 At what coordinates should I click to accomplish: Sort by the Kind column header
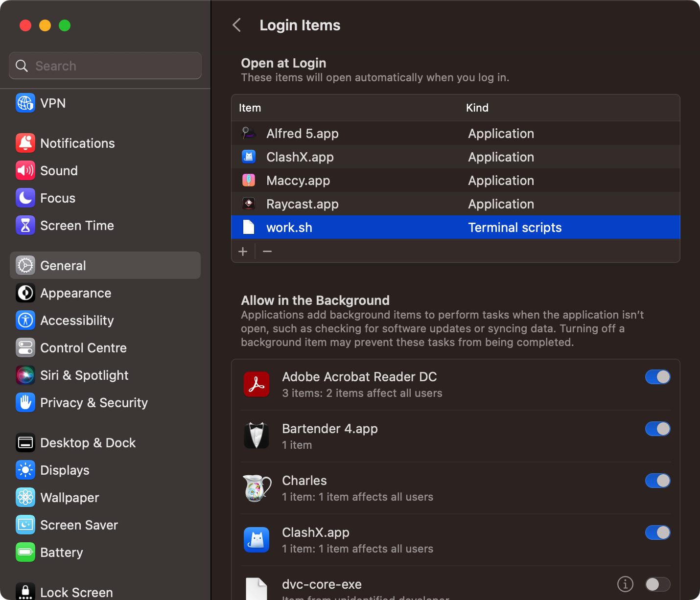tap(477, 108)
